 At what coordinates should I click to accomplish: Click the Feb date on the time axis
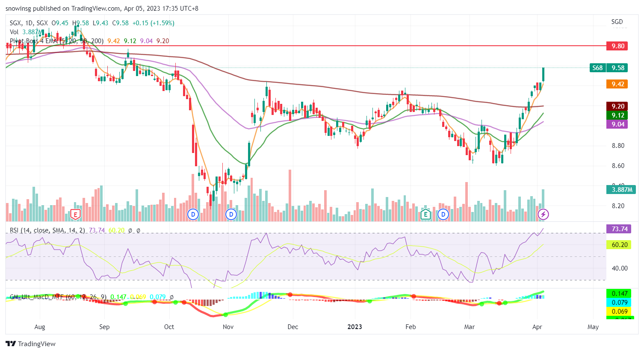pos(411,327)
